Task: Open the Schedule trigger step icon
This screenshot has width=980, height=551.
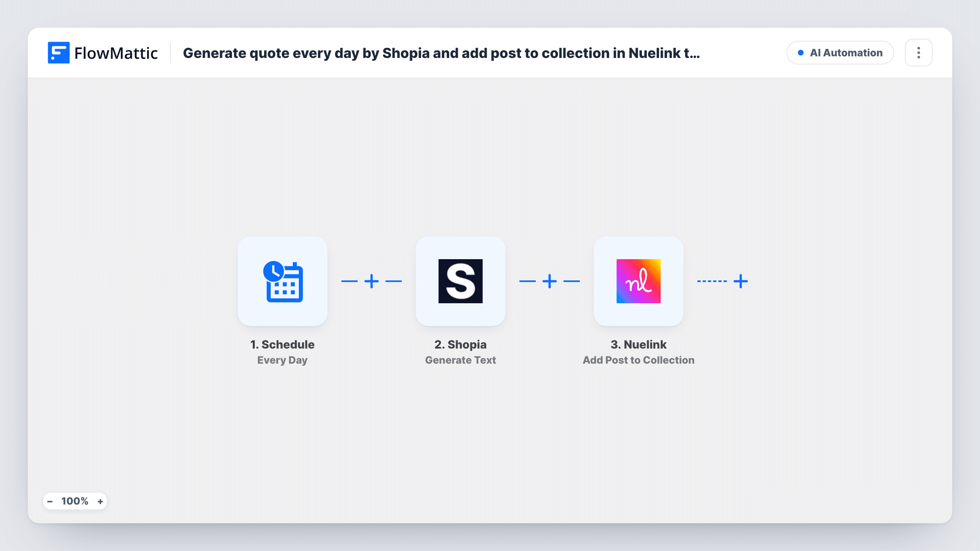Action: [283, 281]
